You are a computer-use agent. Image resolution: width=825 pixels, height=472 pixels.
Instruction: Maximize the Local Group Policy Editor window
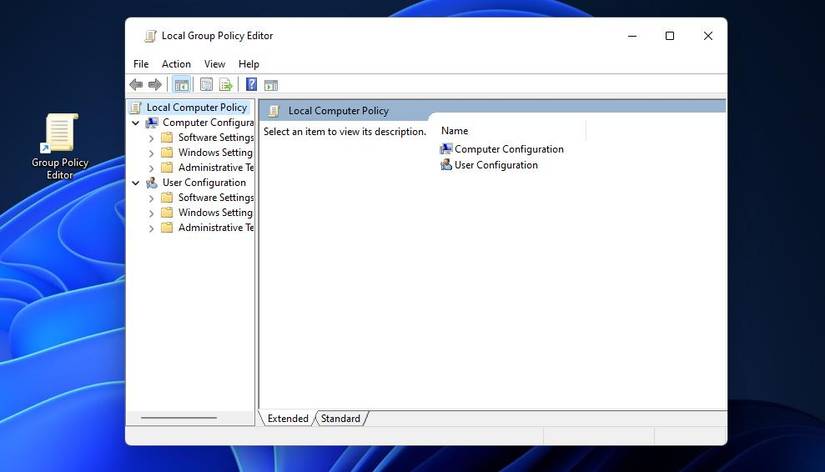pyautogui.click(x=670, y=36)
